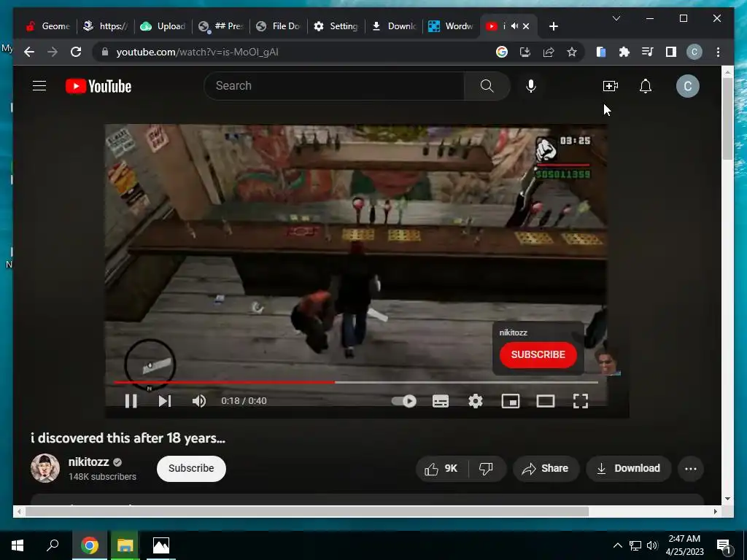Viewport: 747px width, 560px height.
Task: Enter full screen mode
Action: [x=580, y=402]
